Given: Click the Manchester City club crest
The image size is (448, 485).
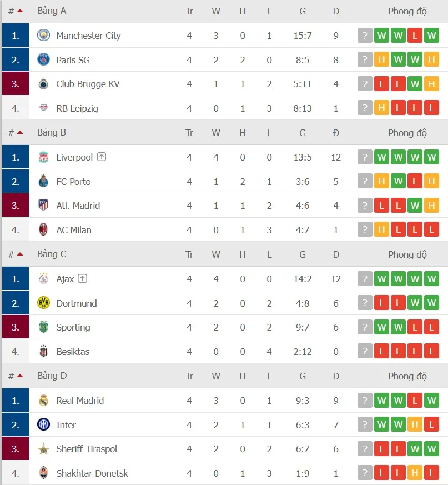Looking at the screenshot, I should tap(44, 35).
